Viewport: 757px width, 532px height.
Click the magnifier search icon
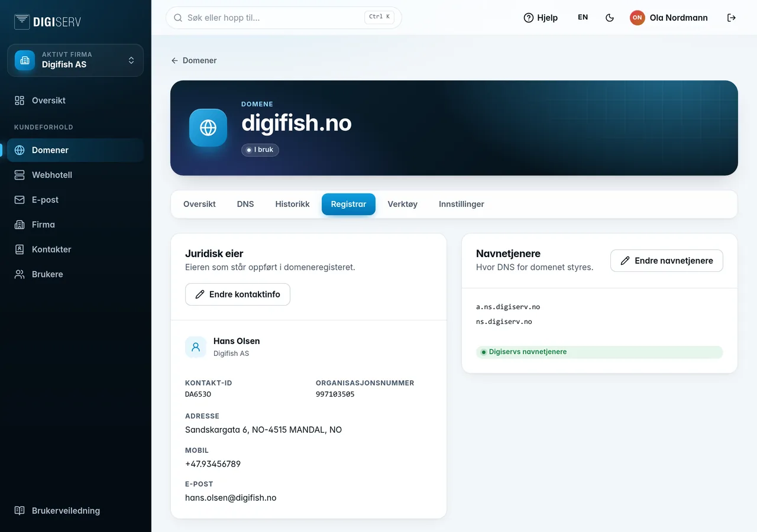(x=178, y=18)
